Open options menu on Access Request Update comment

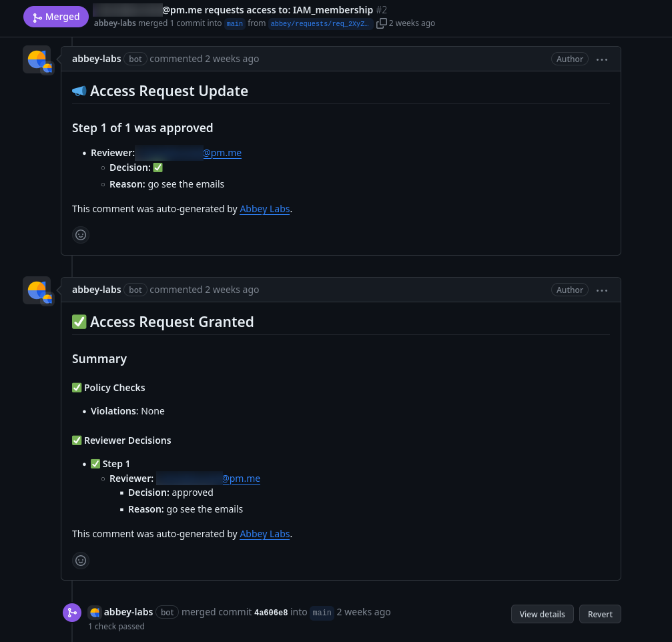tap(602, 59)
